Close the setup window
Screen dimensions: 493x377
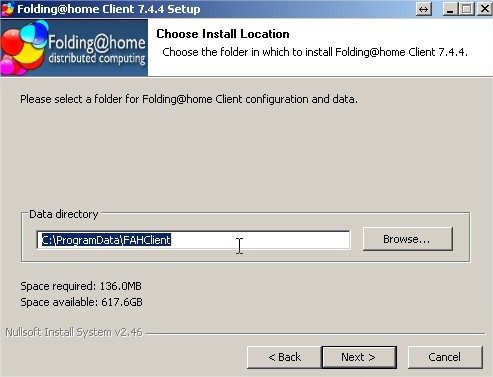(484, 9)
